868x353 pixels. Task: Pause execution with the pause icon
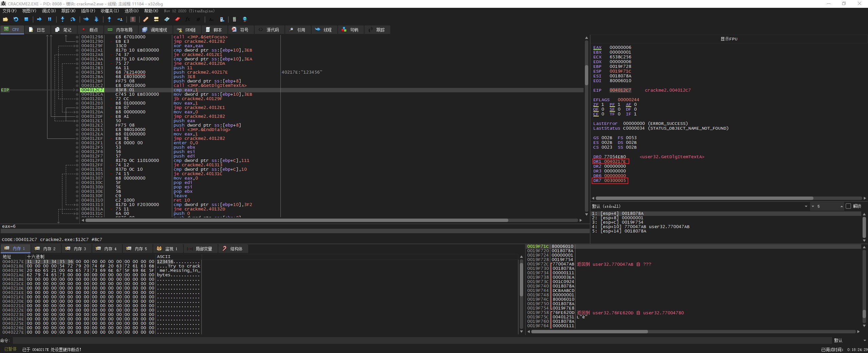(50, 19)
